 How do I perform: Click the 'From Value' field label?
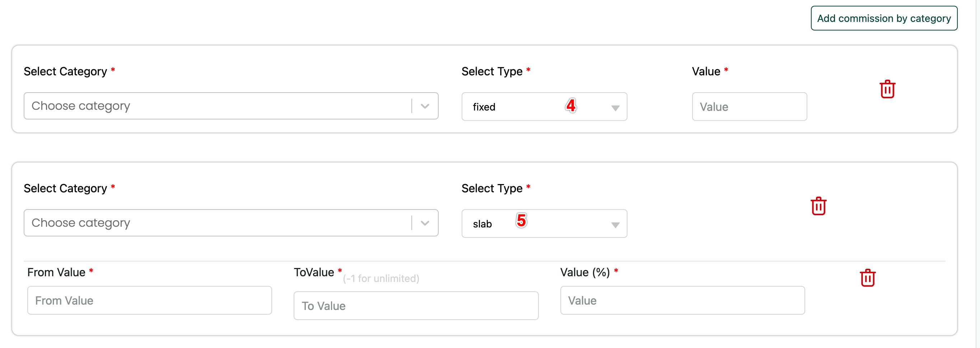click(56, 272)
